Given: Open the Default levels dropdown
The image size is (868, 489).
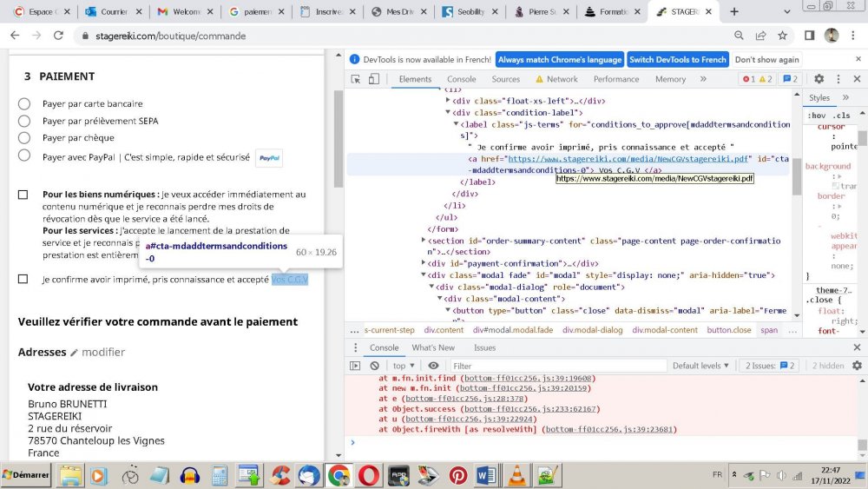Looking at the screenshot, I should click(701, 366).
